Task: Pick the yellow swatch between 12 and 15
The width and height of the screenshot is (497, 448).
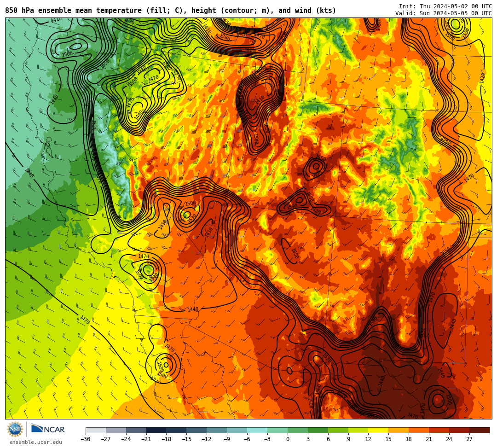Action: (379, 430)
